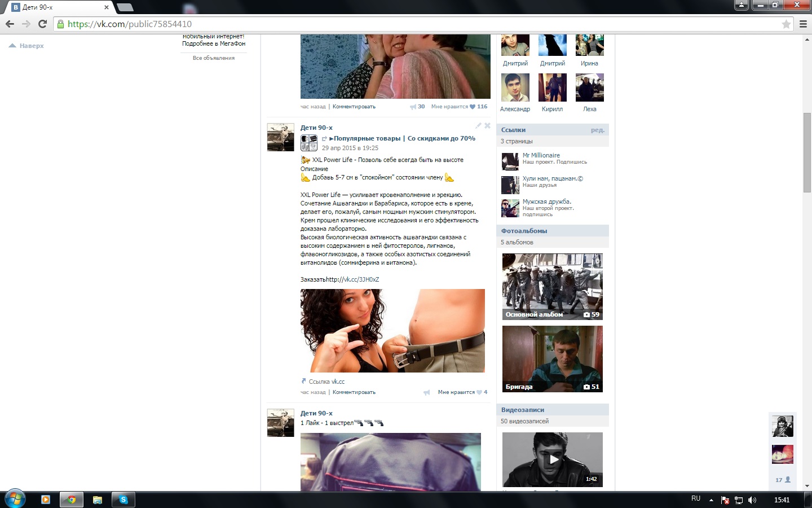The height and width of the screenshot is (508, 812).
Task: Comment on the XXL Power Life post
Action: point(354,392)
